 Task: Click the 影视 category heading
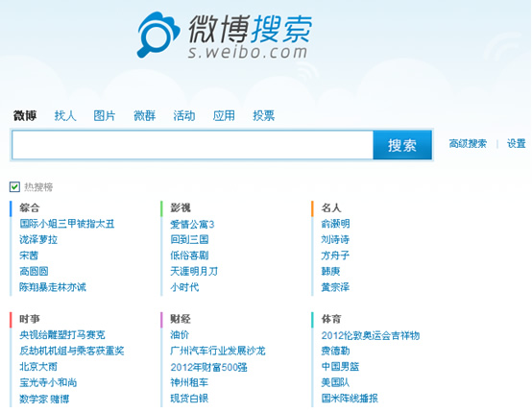coord(181,207)
